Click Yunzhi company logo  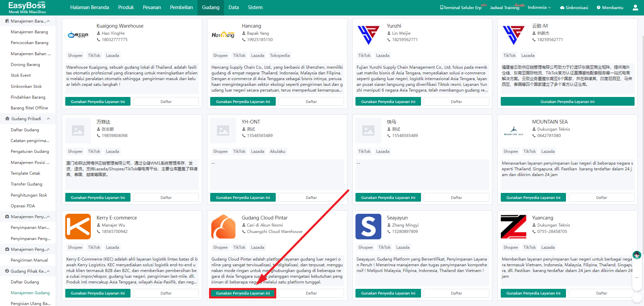(x=368, y=35)
